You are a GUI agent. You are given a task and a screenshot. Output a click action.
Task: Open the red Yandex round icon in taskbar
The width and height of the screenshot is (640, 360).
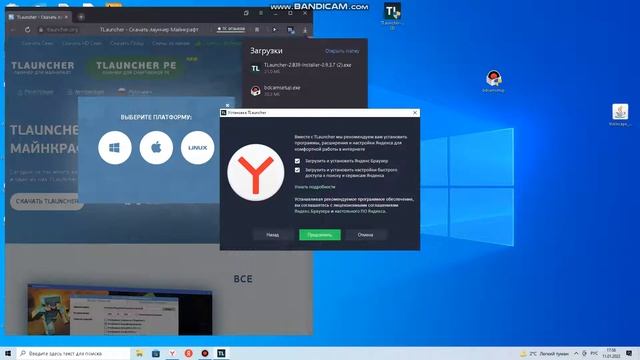[x=189, y=353]
